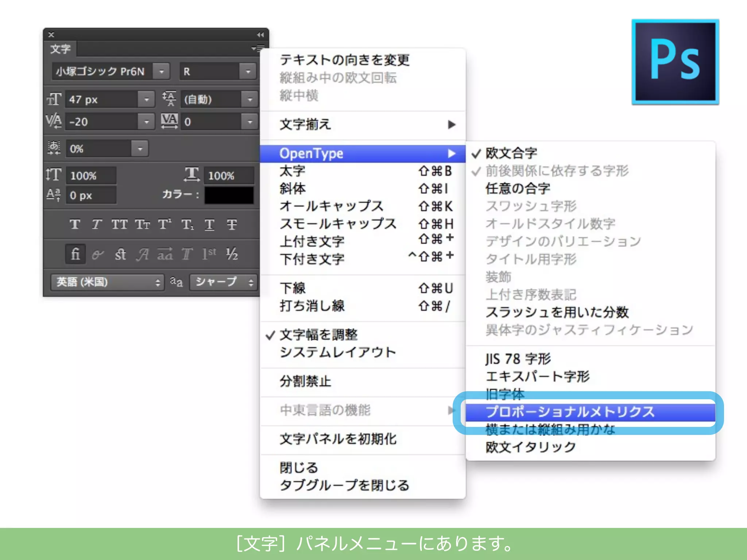Screen dimensions: 747x560
Task: Open tracking 0 dropdown arrow
Action: (250, 121)
